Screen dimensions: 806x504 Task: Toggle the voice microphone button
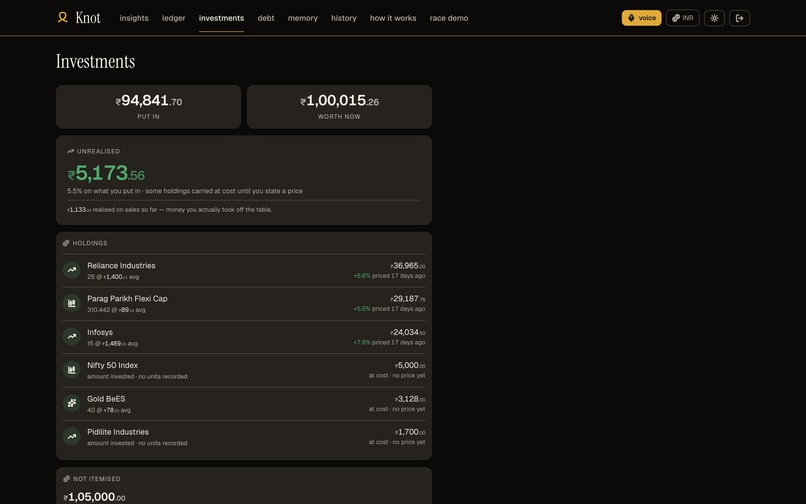pyautogui.click(x=642, y=18)
